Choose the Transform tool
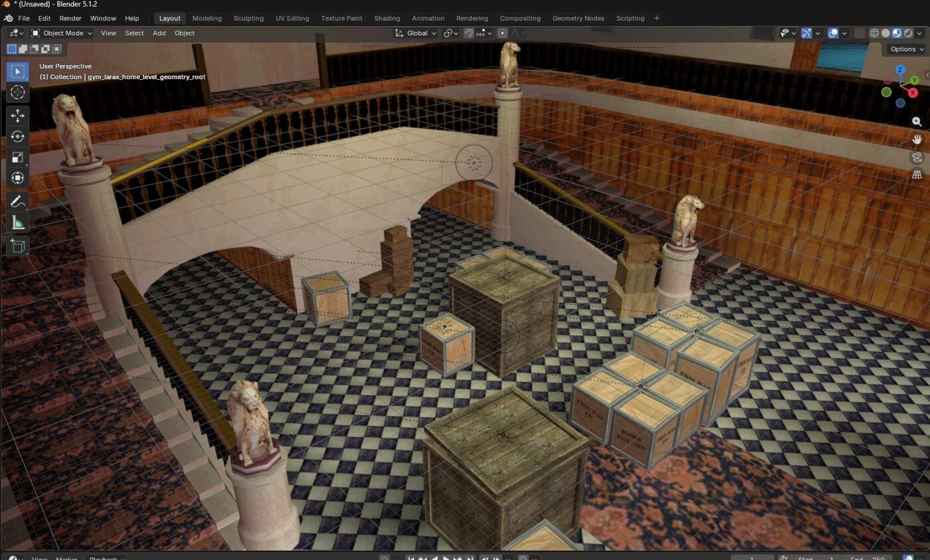 tap(18, 178)
